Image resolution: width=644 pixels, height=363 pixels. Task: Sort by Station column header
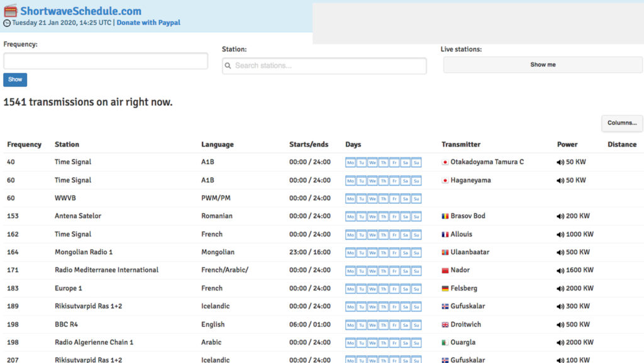(67, 145)
